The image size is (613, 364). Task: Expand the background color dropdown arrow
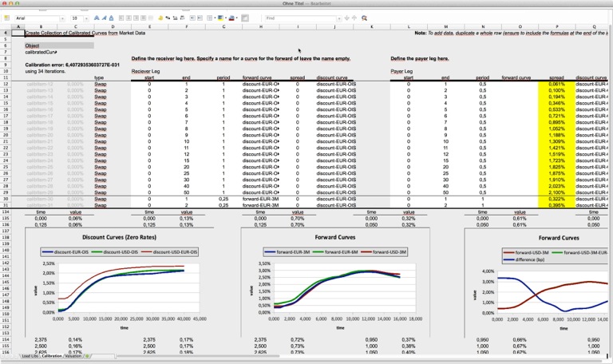pyautogui.click(x=226, y=18)
